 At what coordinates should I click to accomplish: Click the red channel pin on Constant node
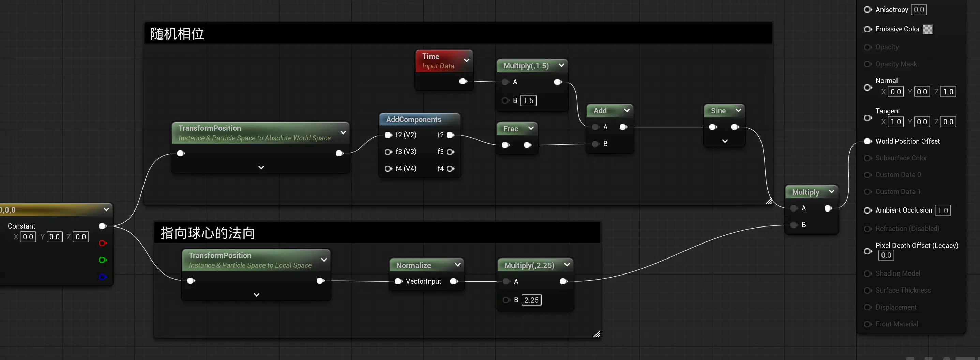102,243
